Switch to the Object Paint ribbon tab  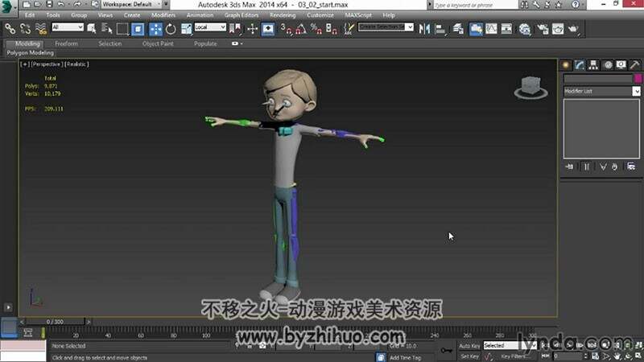click(158, 43)
